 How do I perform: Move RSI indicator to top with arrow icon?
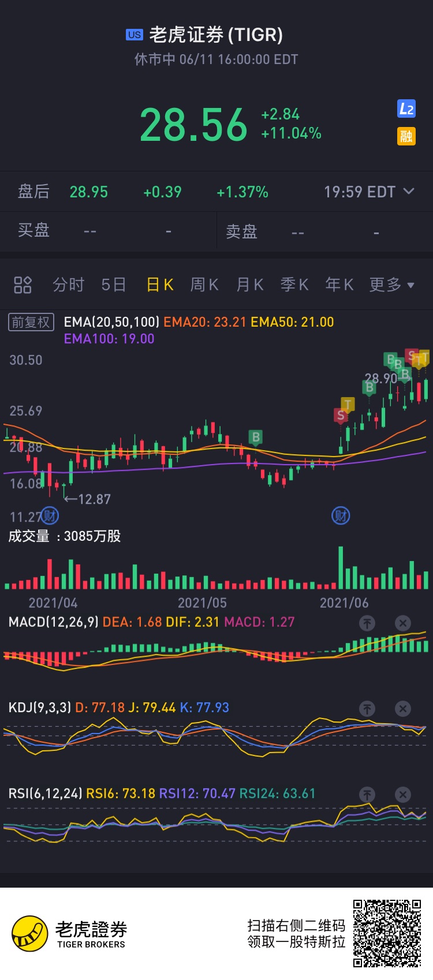point(367,794)
